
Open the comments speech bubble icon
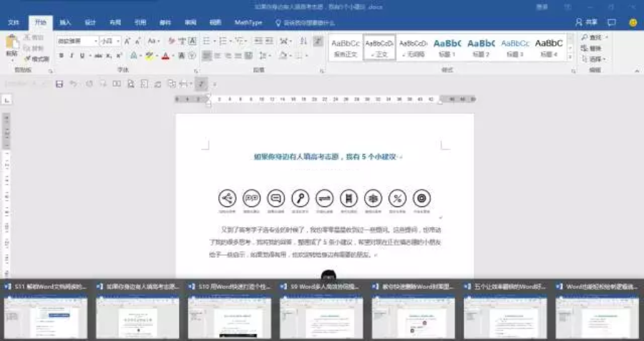(x=612, y=23)
